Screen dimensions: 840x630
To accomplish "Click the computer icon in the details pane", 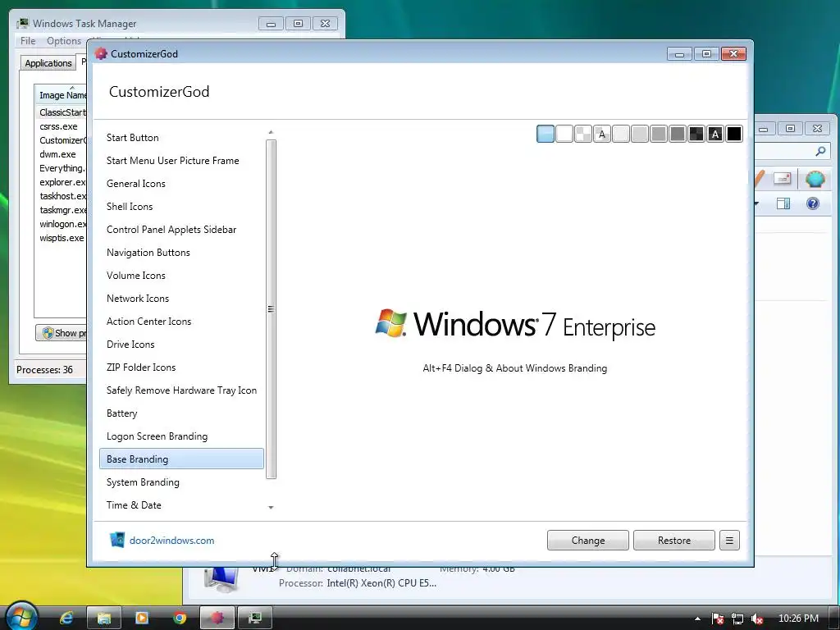I will (x=221, y=580).
